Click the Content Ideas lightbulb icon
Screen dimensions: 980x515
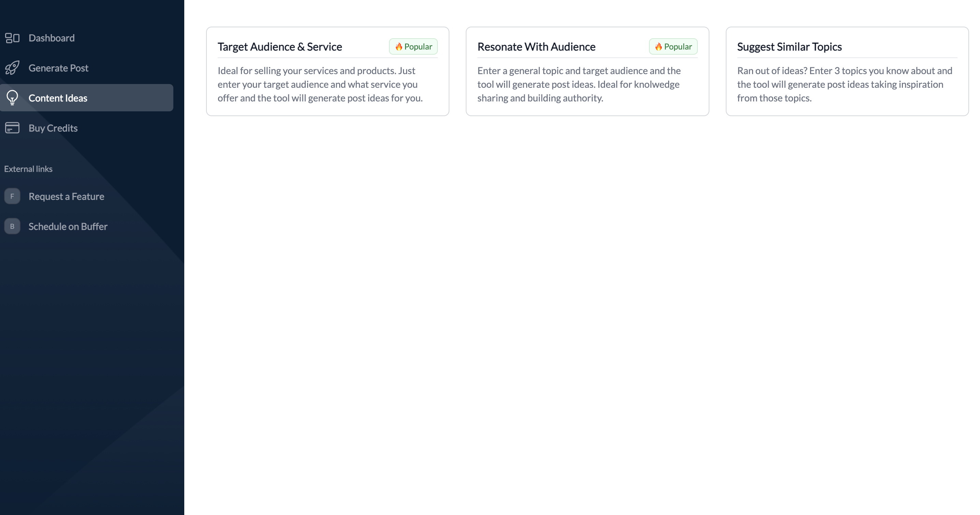[12, 98]
